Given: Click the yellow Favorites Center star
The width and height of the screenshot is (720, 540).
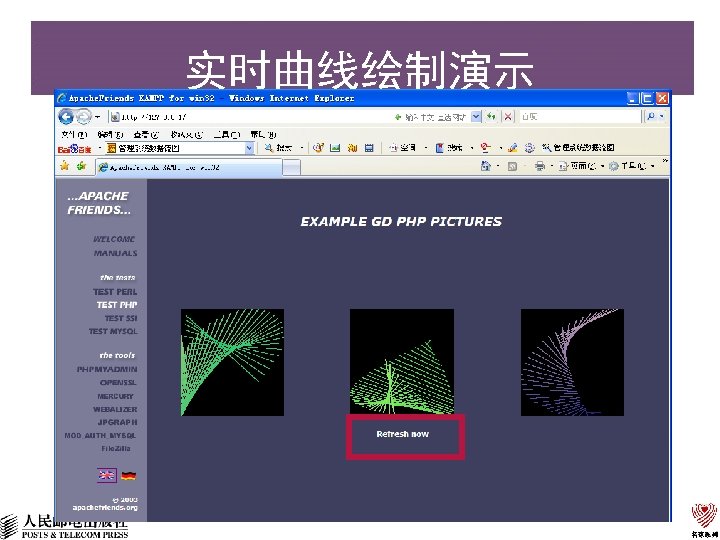Looking at the screenshot, I should [65, 166].
